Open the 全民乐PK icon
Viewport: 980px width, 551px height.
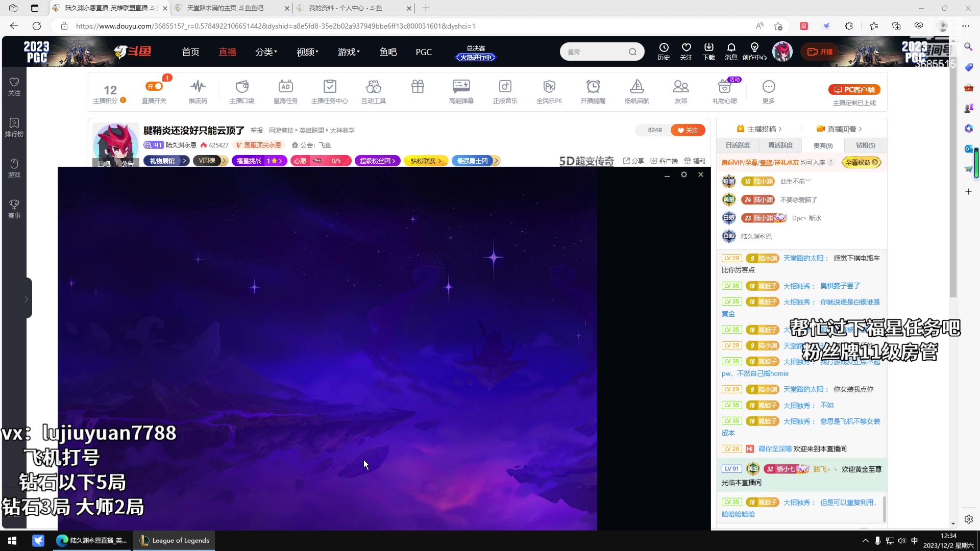click(549, 91)
